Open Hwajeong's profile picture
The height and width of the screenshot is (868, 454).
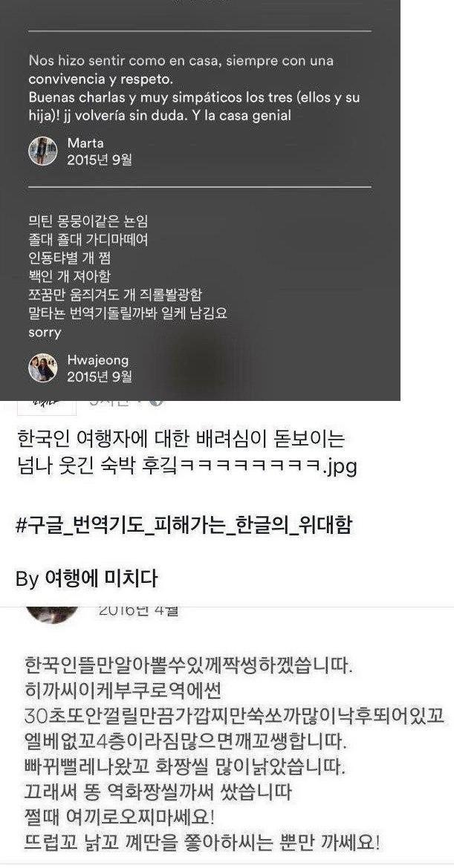click(x=42, y=368)
